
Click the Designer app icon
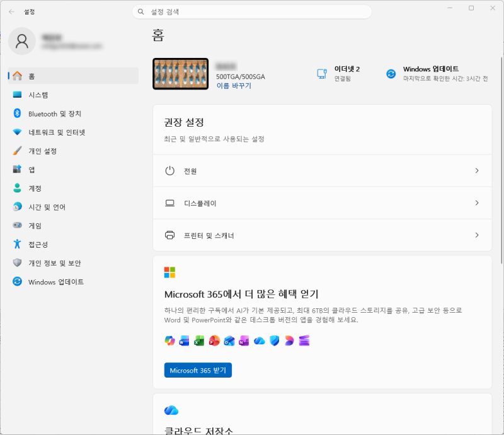click(289, 340)
